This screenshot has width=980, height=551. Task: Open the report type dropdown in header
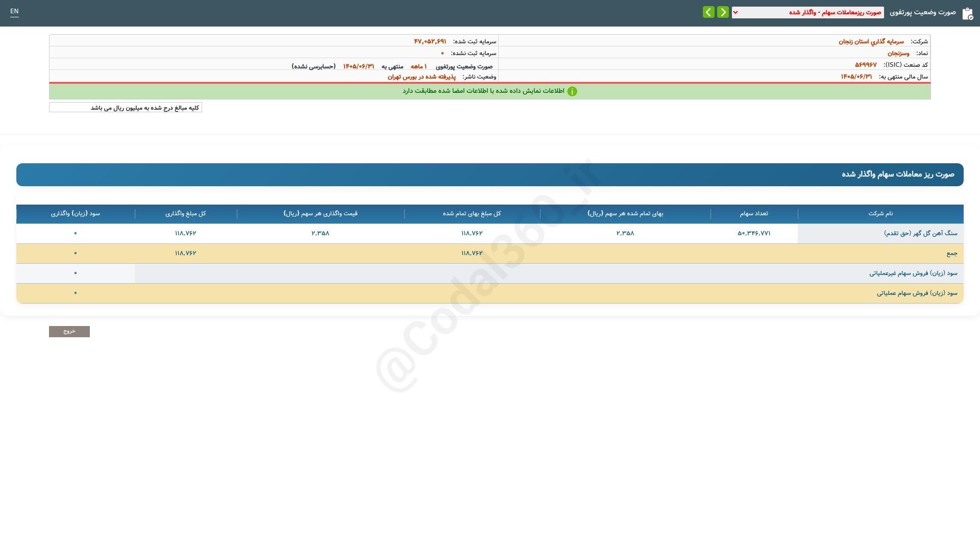(807, 12)
